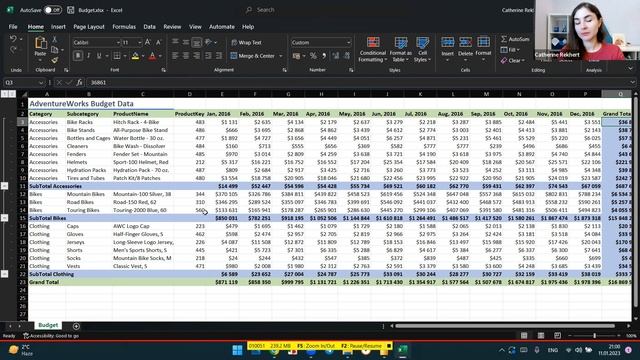Add new sheet plus button
Image resolution: width=640 pixels, height=360 pixels.
[x=76, y=326]
